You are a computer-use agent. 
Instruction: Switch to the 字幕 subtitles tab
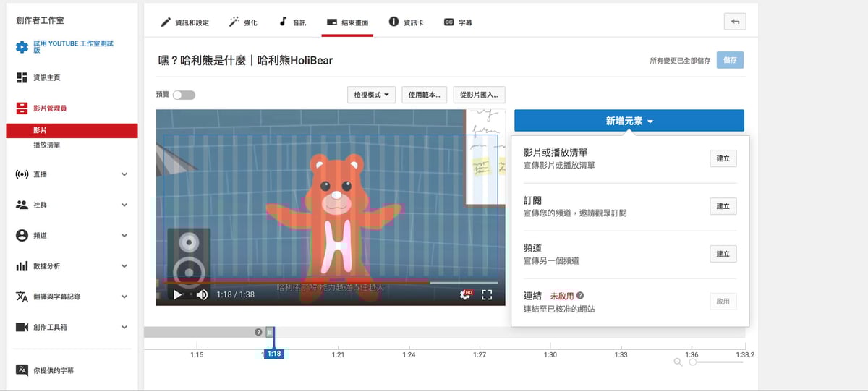coord(458,22)
